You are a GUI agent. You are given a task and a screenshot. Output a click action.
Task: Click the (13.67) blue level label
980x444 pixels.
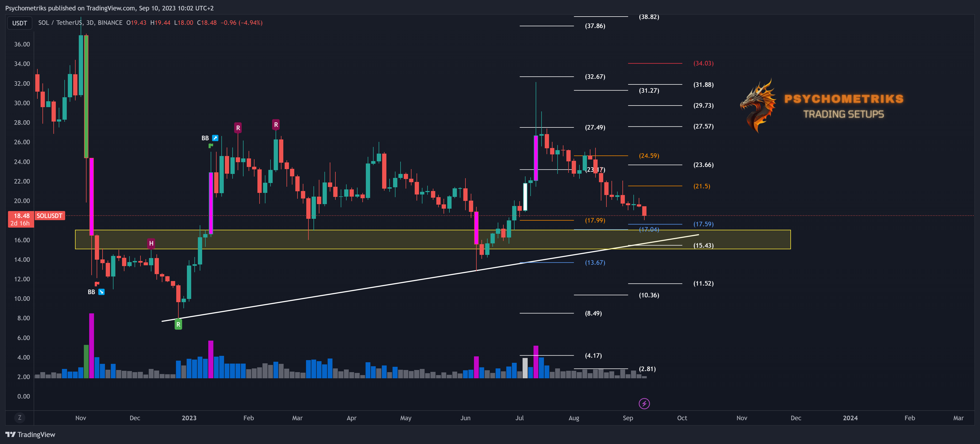coord(595,263)
